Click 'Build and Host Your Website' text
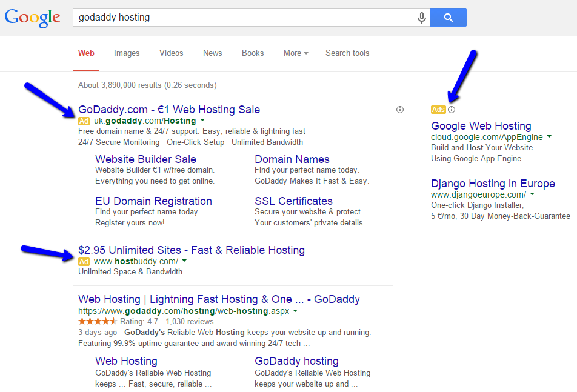Viewport: 577px width, 392px height. click(x=482, y=147)
